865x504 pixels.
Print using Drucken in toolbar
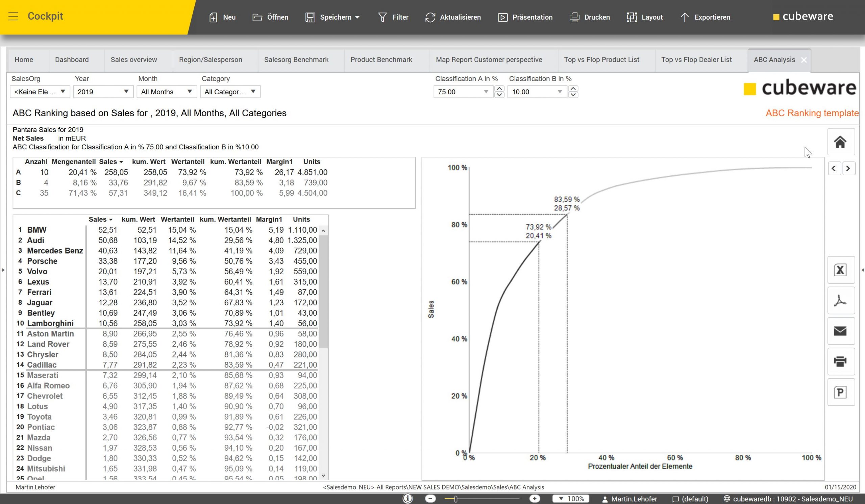590,17
